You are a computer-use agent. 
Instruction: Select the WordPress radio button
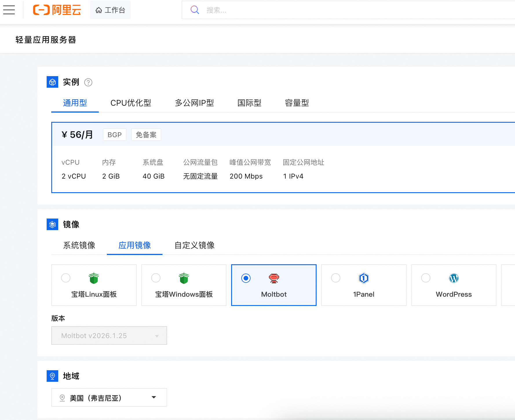tap(425, 278)
